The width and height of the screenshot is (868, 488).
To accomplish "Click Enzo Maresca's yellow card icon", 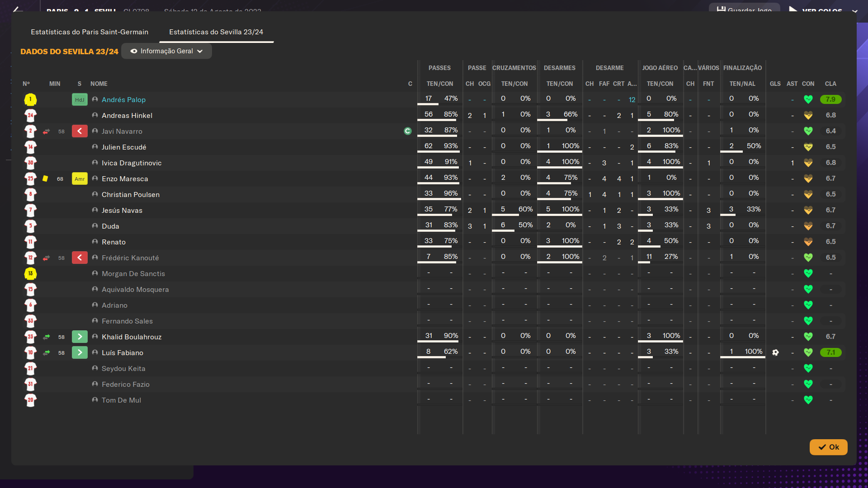I will 45,178.
